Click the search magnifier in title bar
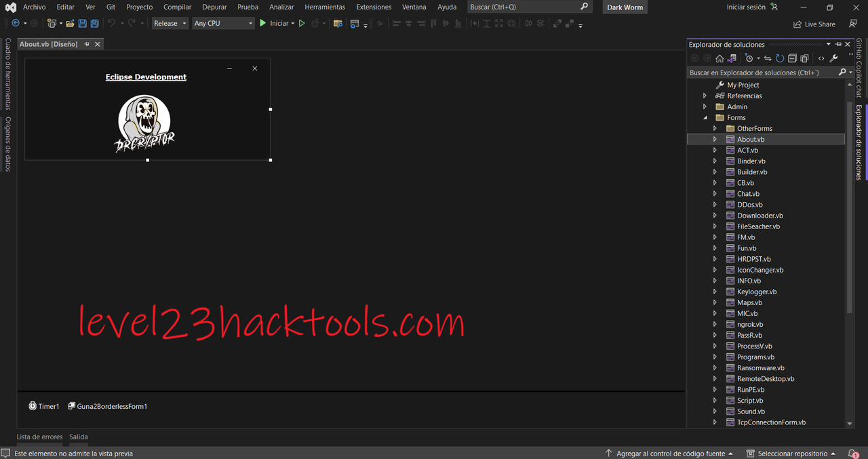Viewport: 868px width, 459px height. (x=585, y=7)
